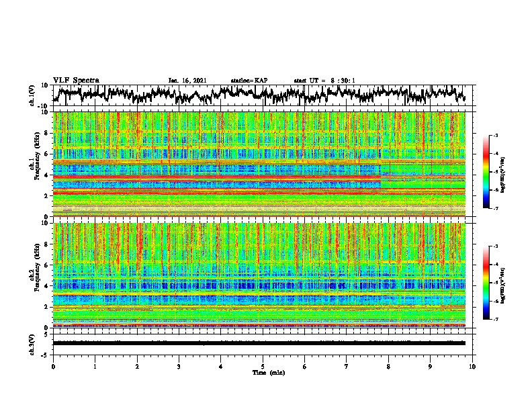Click the "-7" tick on ch.1 colorbar

[495, 208]
